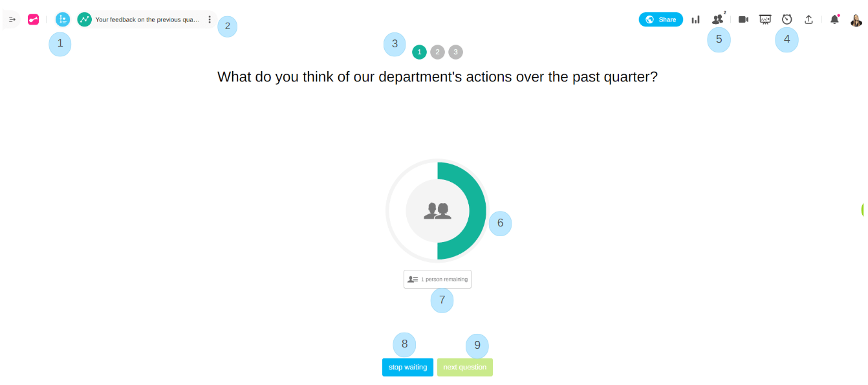This screenshot has height=385, width=868.
Task: Open the bar chart results icon
Action: tap(695, 19)
